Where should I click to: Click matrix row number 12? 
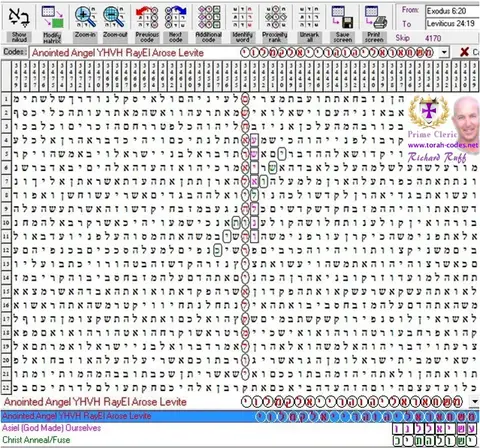(6, 250)
